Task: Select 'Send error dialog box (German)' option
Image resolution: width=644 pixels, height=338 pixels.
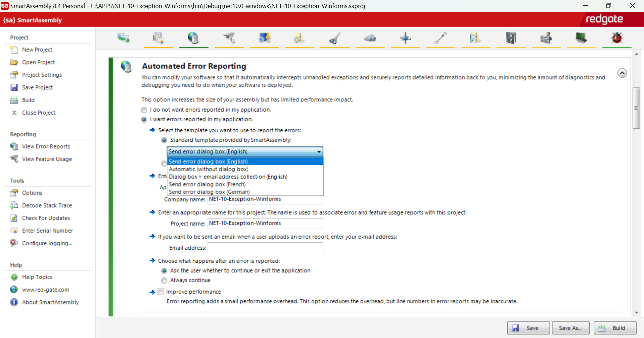Action: (245, 192)
